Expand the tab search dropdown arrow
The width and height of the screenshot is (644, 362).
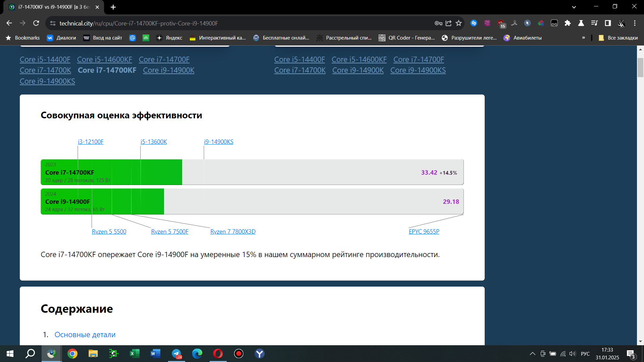[574, 7]
